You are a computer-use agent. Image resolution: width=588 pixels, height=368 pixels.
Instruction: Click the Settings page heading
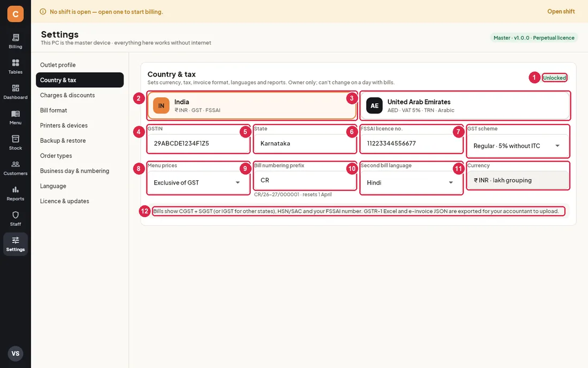tap(60, 35)
